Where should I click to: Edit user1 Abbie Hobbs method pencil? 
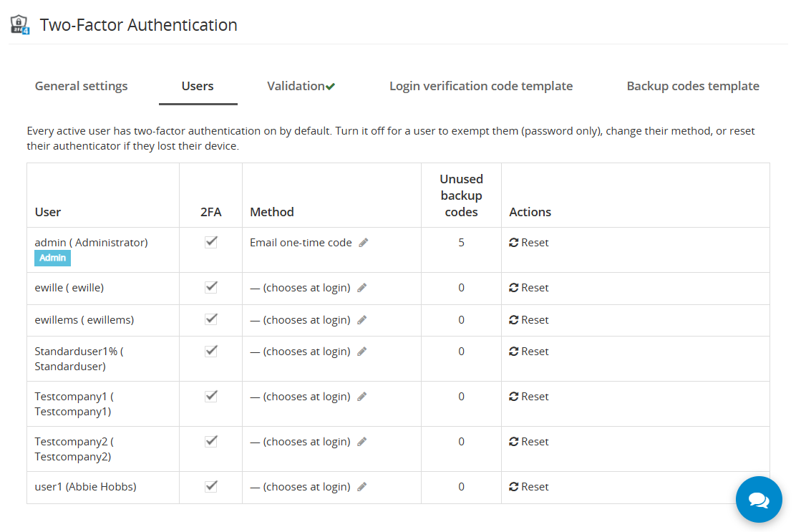coord(361,486)
